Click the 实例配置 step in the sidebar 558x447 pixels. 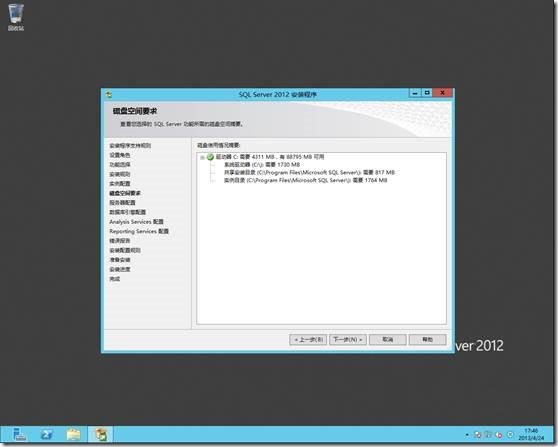pos(120,184)
